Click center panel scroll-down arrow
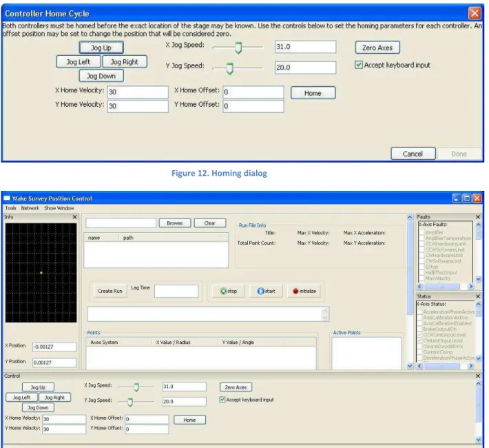 [410, 366]
